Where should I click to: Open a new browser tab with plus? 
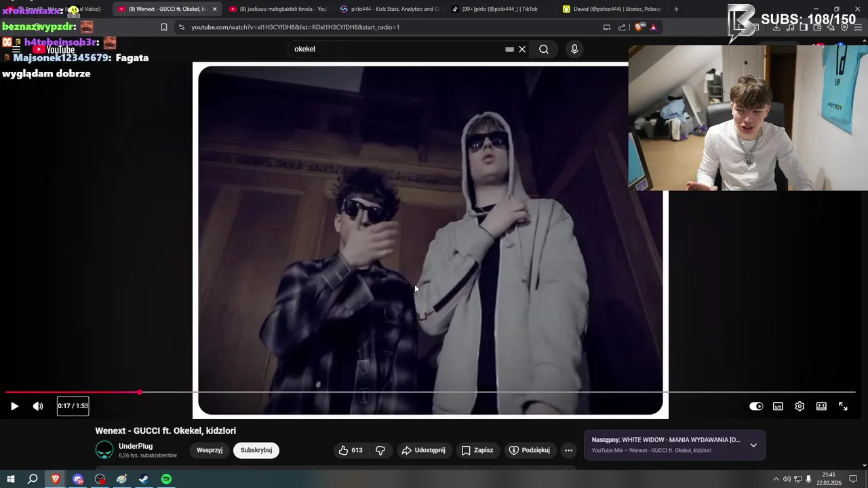676,9
